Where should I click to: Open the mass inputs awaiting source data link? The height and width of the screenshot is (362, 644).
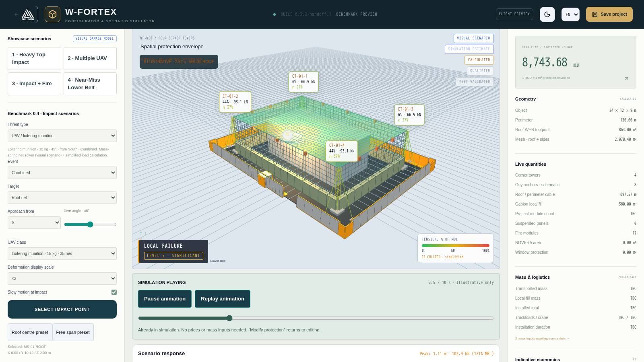pos(542,339)
